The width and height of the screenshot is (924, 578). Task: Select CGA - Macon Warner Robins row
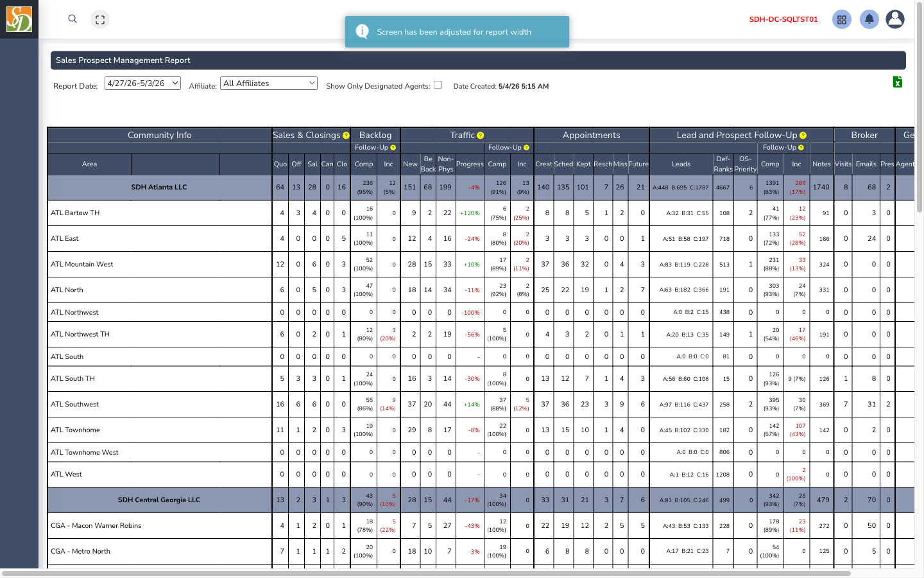pos(481,526)
